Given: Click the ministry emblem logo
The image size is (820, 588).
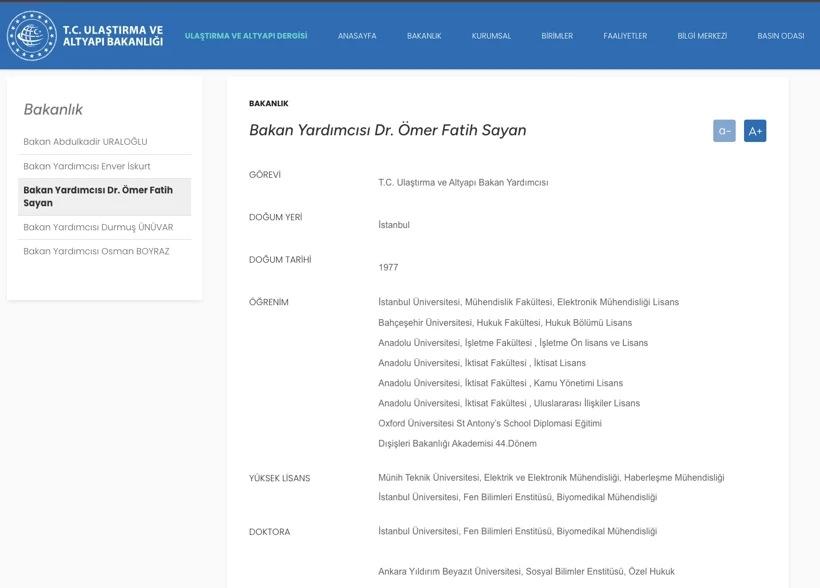Looking at the screenshot, I should click(31, 36).
